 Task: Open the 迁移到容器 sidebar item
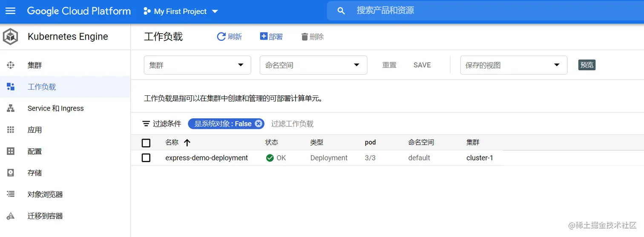(x=65, y=216)
